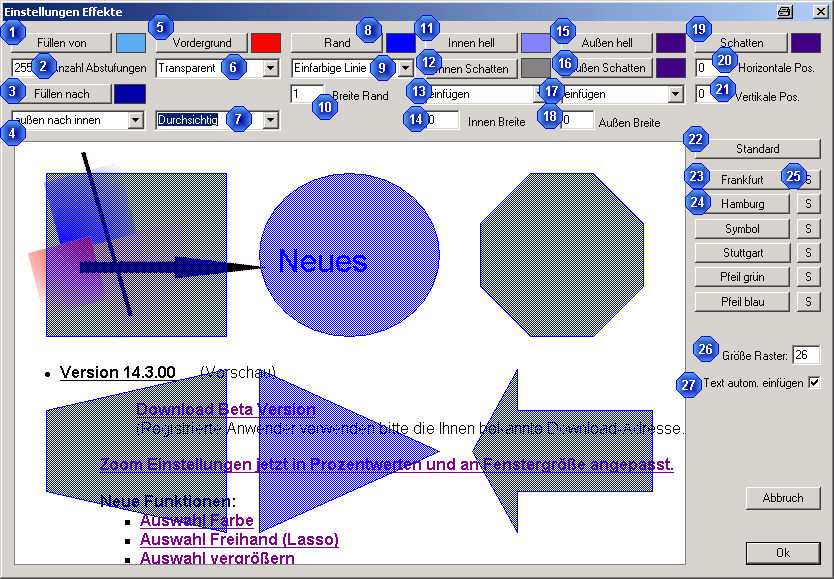Click the Standard button
This screenshot has width=834, height=579.
click(x=757, y=149)
